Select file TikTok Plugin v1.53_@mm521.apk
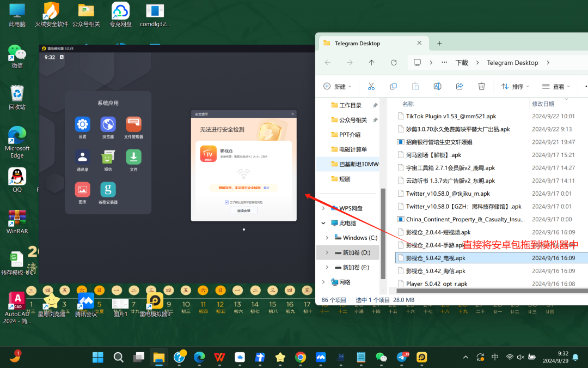588x368 pixels. click(x=451, y=117)
